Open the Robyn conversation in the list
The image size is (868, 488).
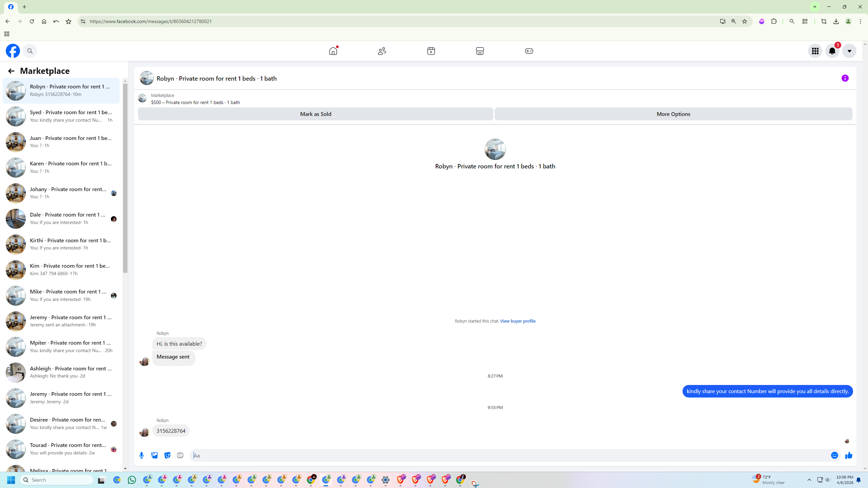[61, 90]
